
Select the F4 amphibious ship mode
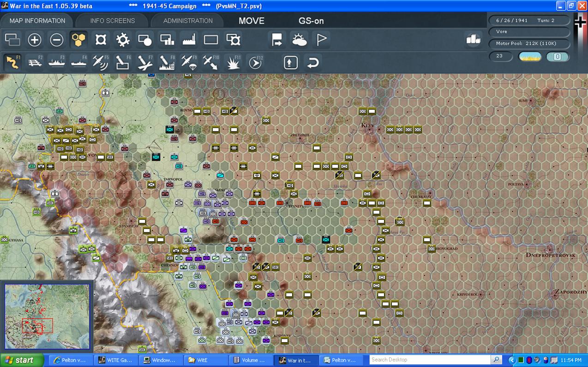[x=79, y=62]
